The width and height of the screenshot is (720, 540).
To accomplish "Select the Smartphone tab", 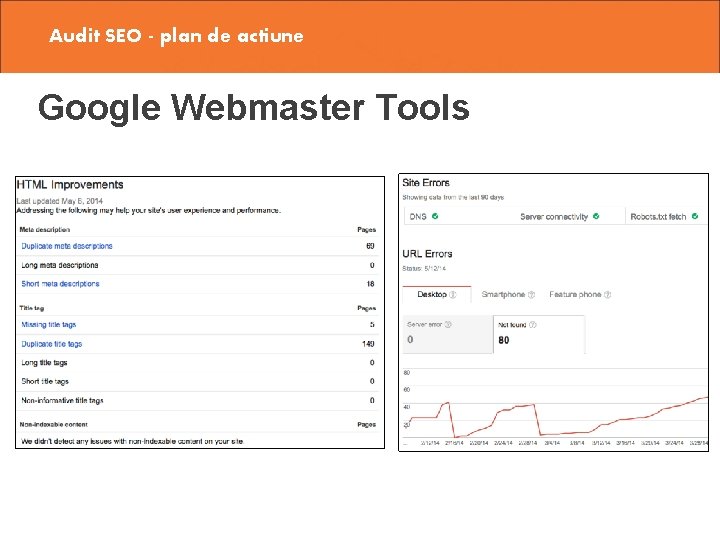I will point(508,294).
